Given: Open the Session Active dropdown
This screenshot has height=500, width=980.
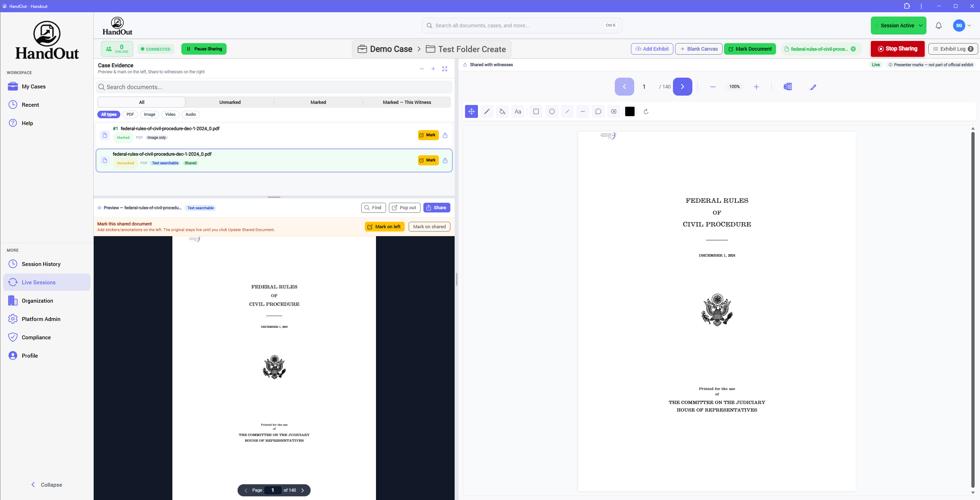Looking at the screenshot, I should pos(898,26).
